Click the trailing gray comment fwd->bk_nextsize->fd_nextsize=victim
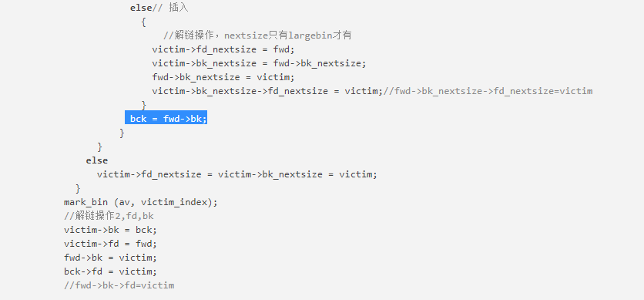Viewport: 644px width, 300px height. point(488,91)
